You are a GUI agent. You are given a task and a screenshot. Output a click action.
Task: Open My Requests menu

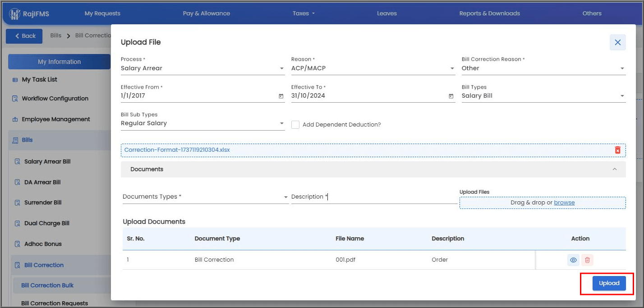(x=102, y=14)
